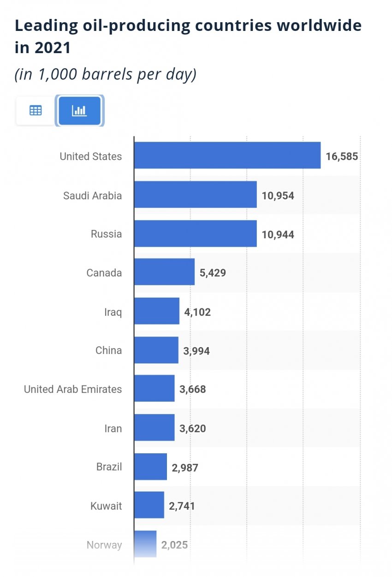This screenshot has width=392, height=577.
Task: Switch to the table view icon
Action: pos(36,111)
